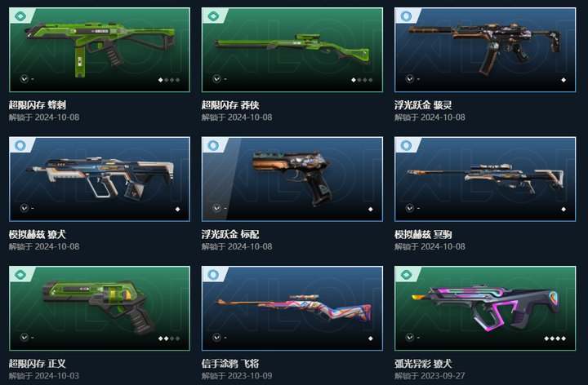Viewport: 588px width, 385px height.
Task: Click the tier badge on 浮光跃金 骇灵 card
Action: coord(406,15)
